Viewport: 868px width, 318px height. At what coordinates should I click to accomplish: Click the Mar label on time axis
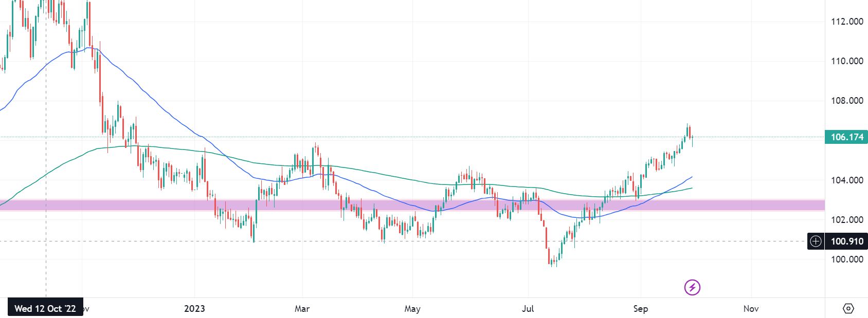click(x=302, y=308)
